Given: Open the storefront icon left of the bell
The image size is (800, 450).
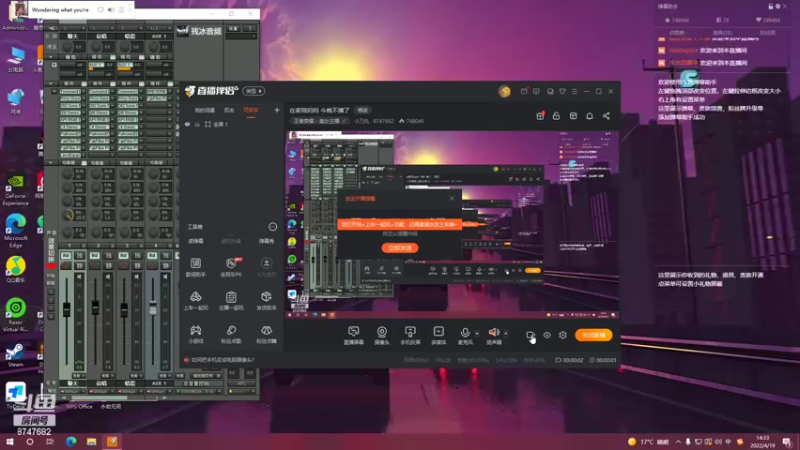Looking at the screenshot, I should click(573, 116).
